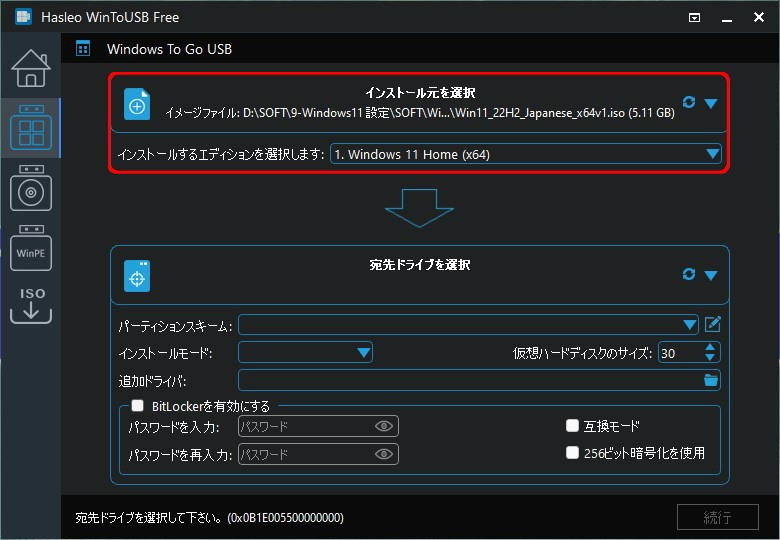Click the virtual hard disk size field
Screen dimensions: 780x540
coord(681,353)
